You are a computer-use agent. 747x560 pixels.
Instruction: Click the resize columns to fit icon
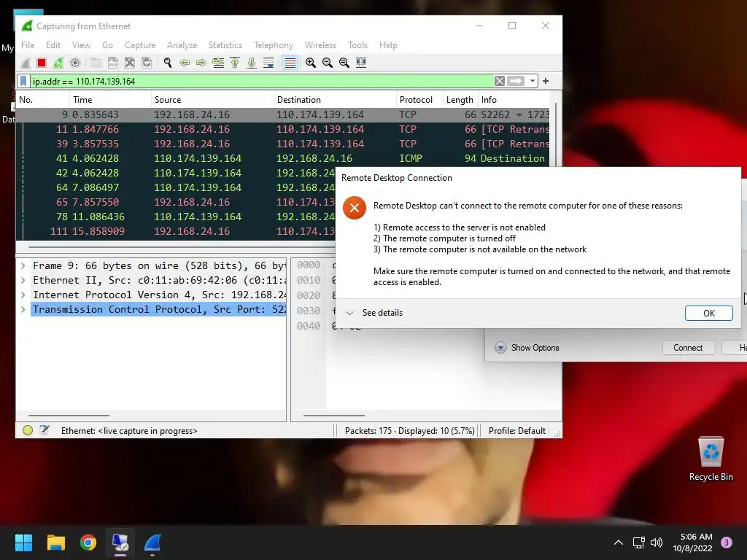pos(361,63)
